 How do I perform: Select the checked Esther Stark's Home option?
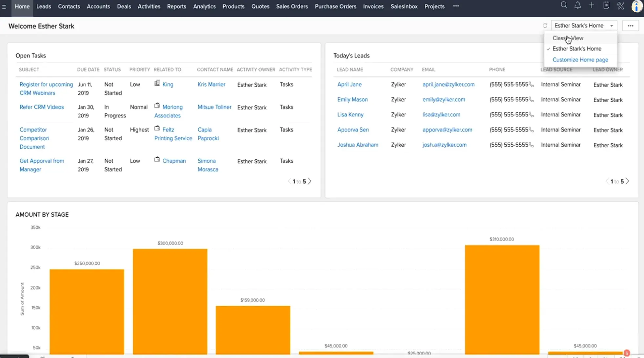tap(577, 49)
